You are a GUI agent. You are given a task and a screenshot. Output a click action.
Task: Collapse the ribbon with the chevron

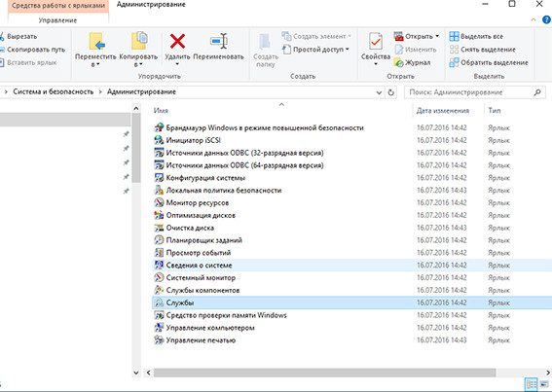pos(534,20)
